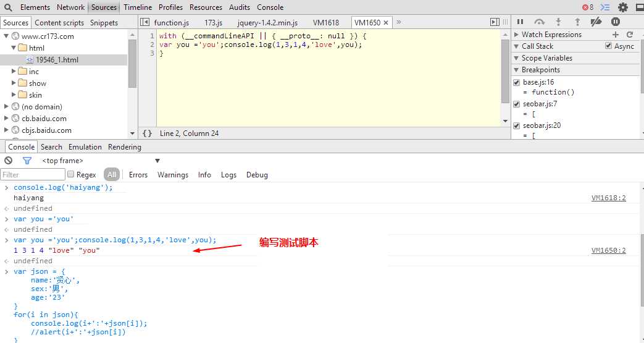The width and height of the screenshot is (644, 343).
Task: Click the console Filter input field
Action: [33, 174]
